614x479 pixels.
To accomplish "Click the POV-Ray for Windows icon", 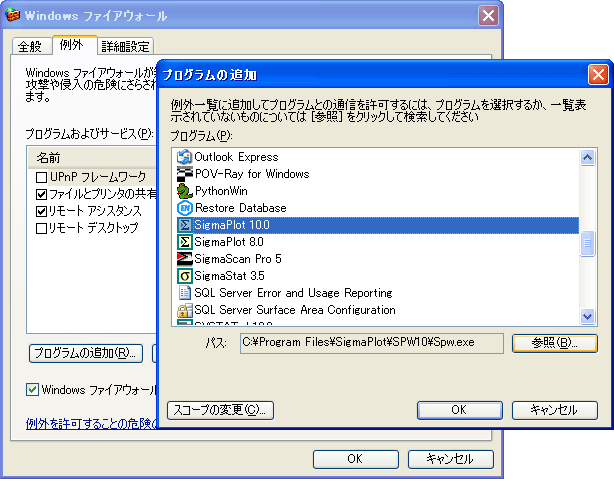I will (184, 174).
